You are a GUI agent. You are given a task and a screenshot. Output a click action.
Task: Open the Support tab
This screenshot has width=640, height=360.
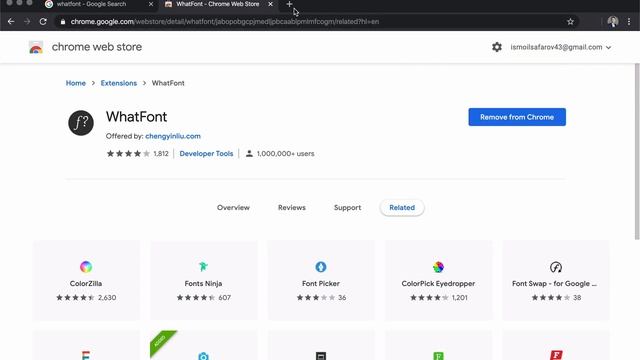(347, 207)
